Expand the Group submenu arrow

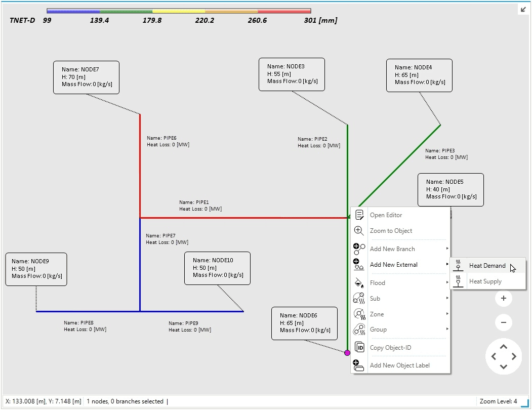447,330
